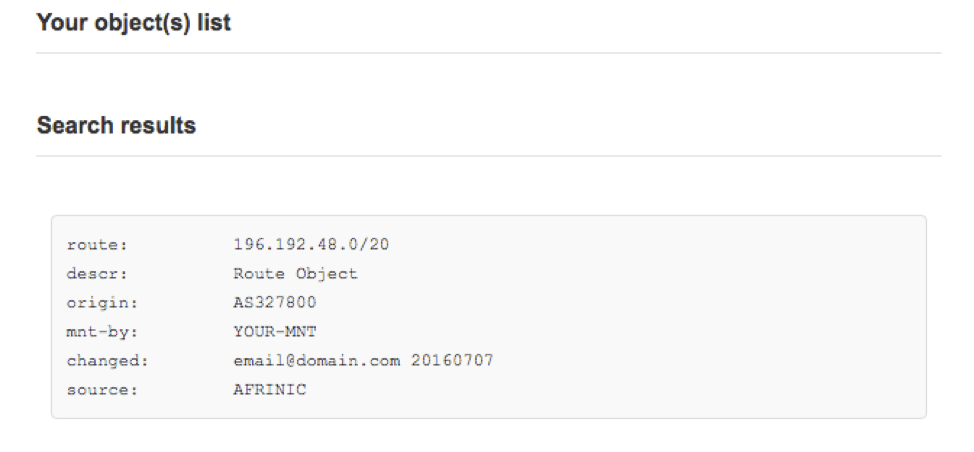
Task: Click the 'changed:' field label
Action: click(107, 361)
